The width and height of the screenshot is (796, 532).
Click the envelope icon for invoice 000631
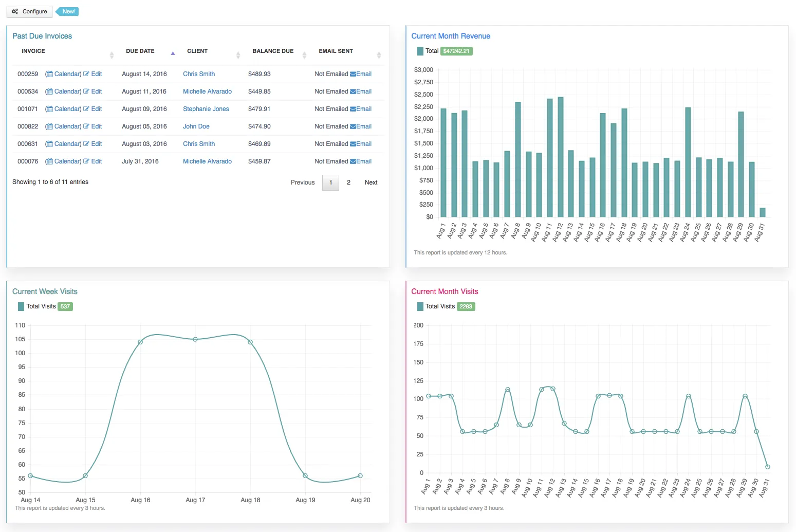(353, 144)
